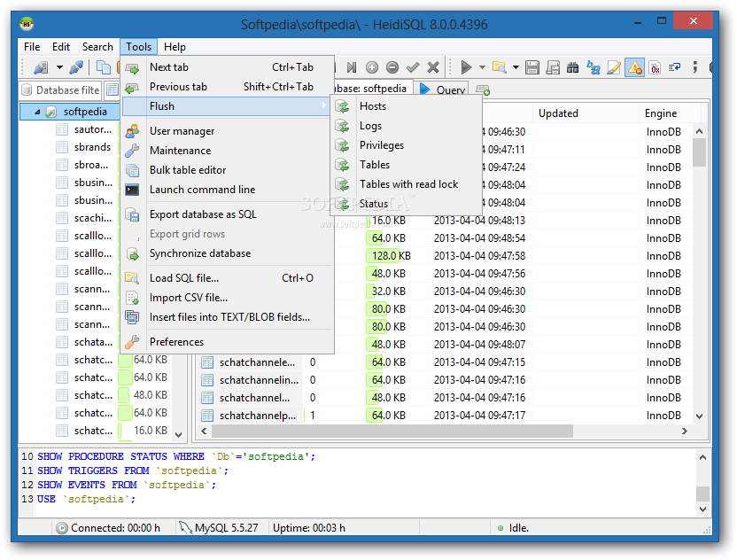The width and height of the screenshot is (737, 560).
Task: Choose Launch command line
Action: [228, 190]
